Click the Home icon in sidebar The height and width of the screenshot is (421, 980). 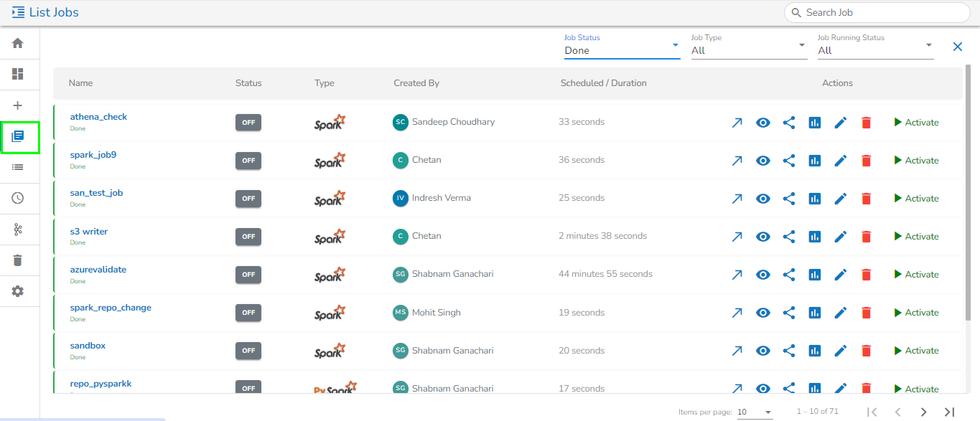pyautogui.click(x=18, y=43)
